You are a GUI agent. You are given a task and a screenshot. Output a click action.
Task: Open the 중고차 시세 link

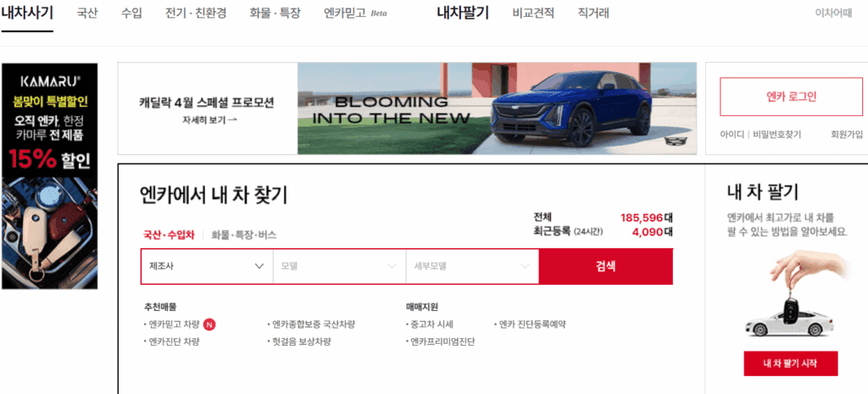click(x=431, y=325)
